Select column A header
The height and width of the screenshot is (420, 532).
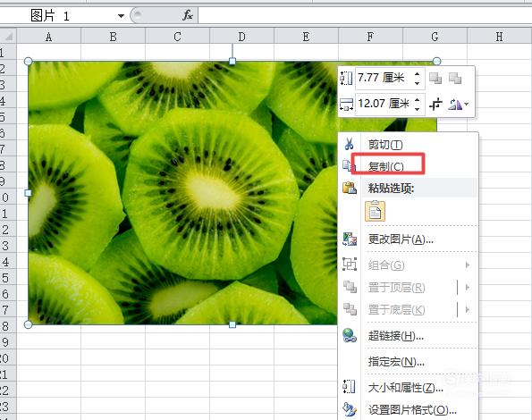(x=49, y=36)
